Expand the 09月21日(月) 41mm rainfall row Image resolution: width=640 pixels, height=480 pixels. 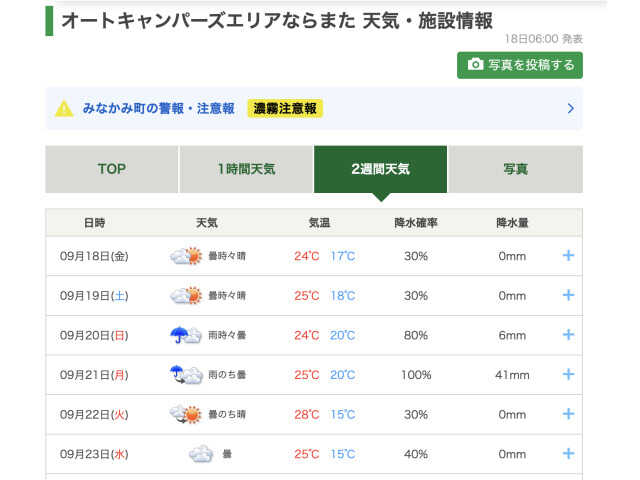568,374
